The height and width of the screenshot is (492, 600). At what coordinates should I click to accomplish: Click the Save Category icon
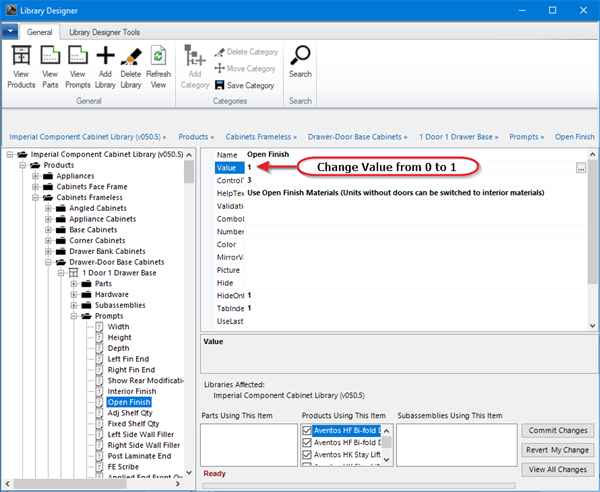coord(219,85)
